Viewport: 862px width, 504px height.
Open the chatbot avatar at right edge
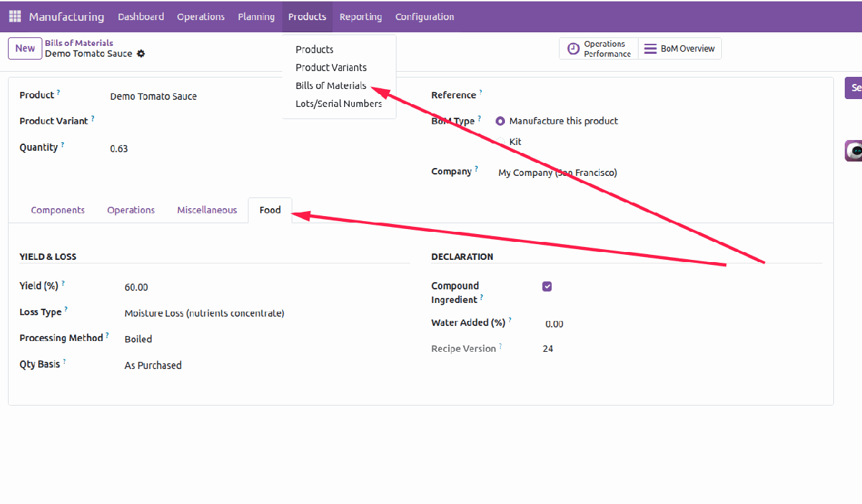click(854, 151)
